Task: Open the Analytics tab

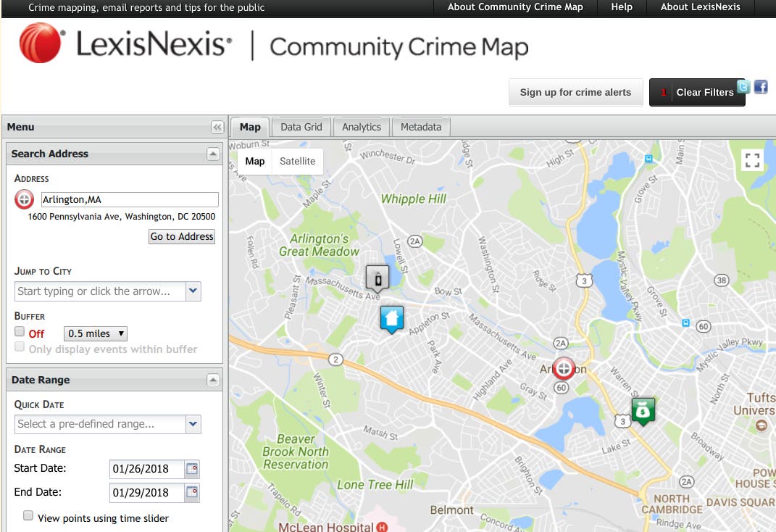Action: 361,127
